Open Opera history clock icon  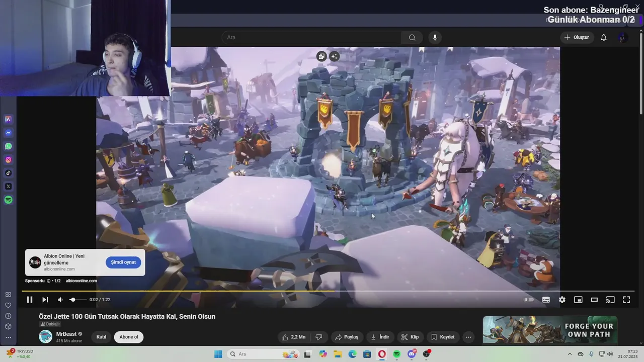8,316
